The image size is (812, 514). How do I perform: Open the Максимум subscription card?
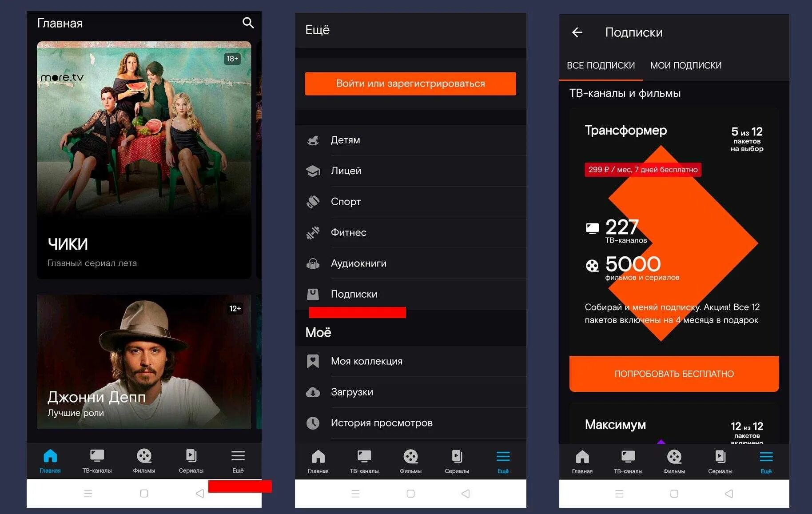674,424
